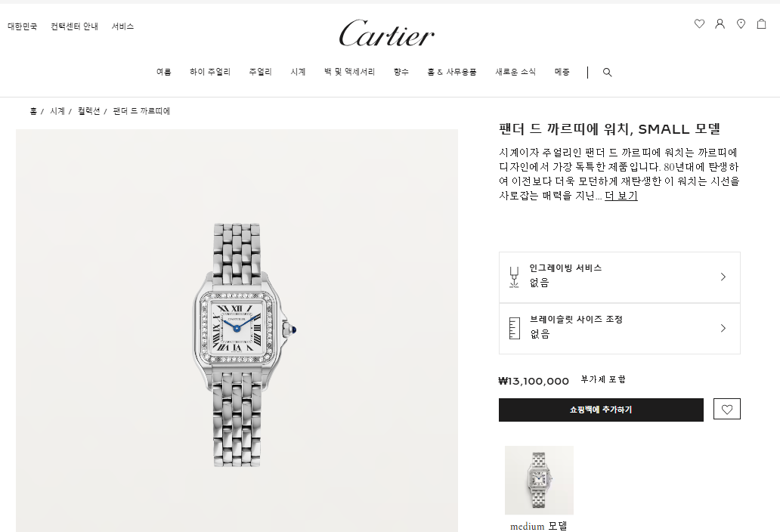Click the Cartier logo
This screenshot has width=780, height=532.
pos(386,33)
